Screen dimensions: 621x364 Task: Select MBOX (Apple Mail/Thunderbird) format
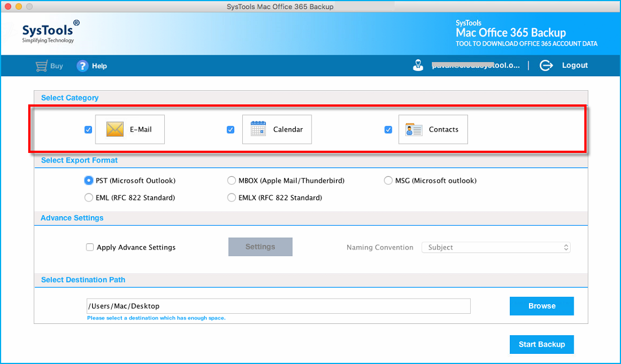[x=231, y=181]
